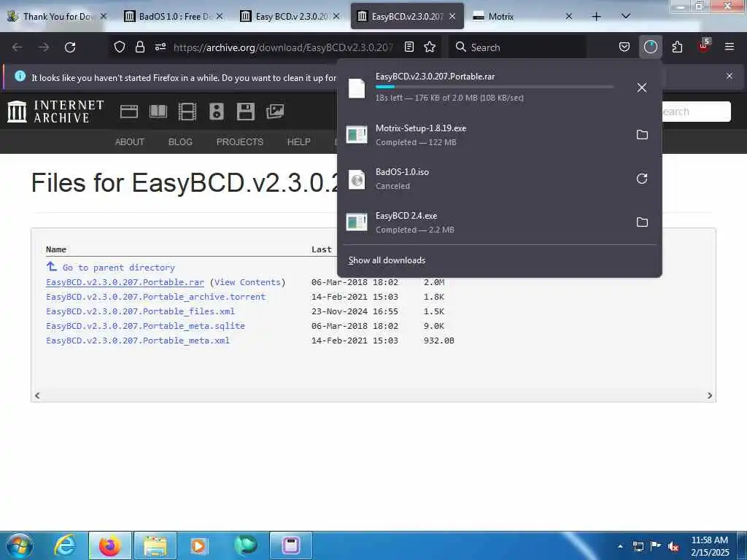Open the Portable_archive.torrent link
Screen dimensions: 747x560
tap(156, 297)
